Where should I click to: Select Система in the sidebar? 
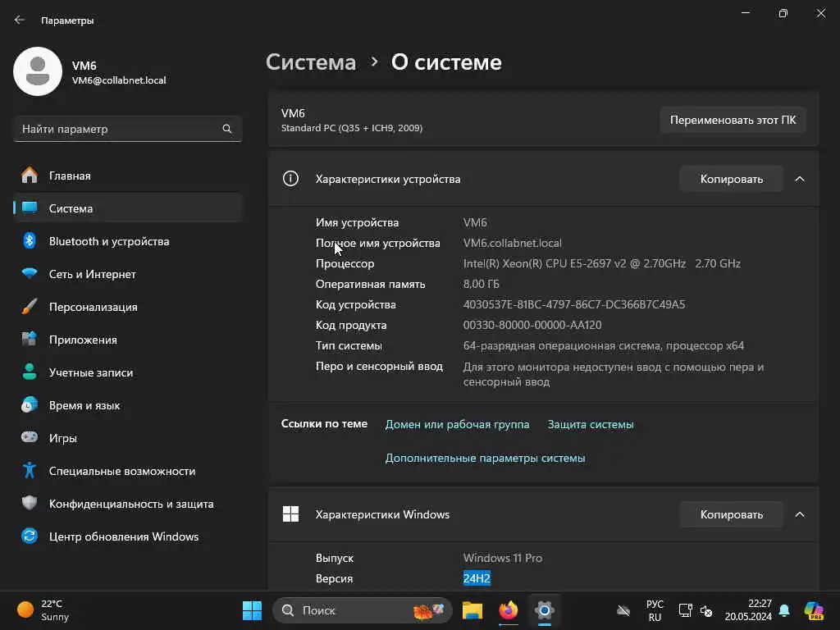127,208
